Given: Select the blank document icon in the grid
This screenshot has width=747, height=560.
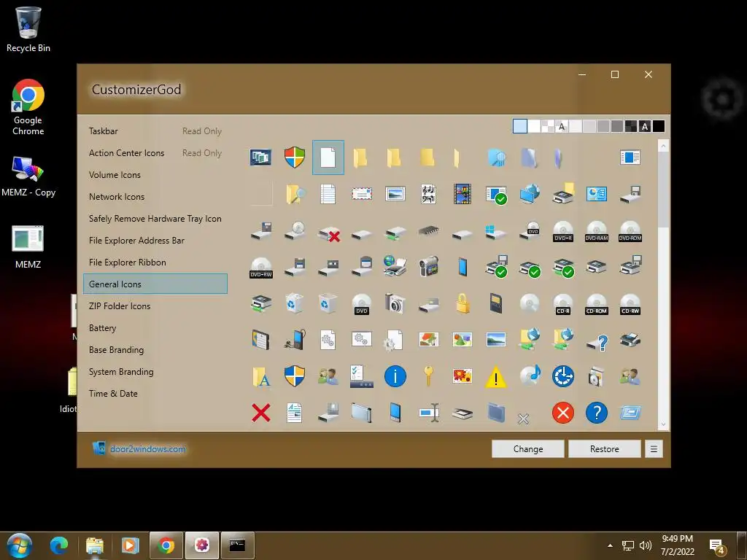Looking at the screenshot, I should point(328,157).
